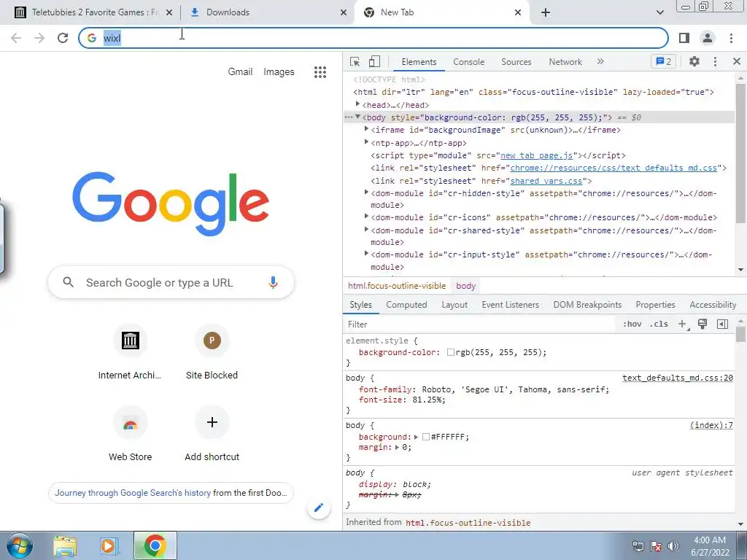747x560 pixels.
Task: Expand the cr-shared-style dom-module node
Action: [x=366, y=230]
